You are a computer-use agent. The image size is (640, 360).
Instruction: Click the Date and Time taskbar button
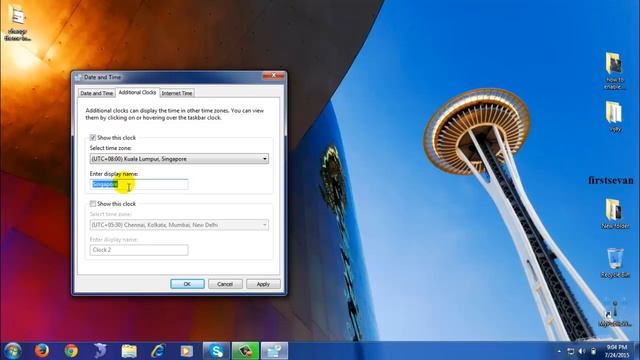tap(274, 351)
